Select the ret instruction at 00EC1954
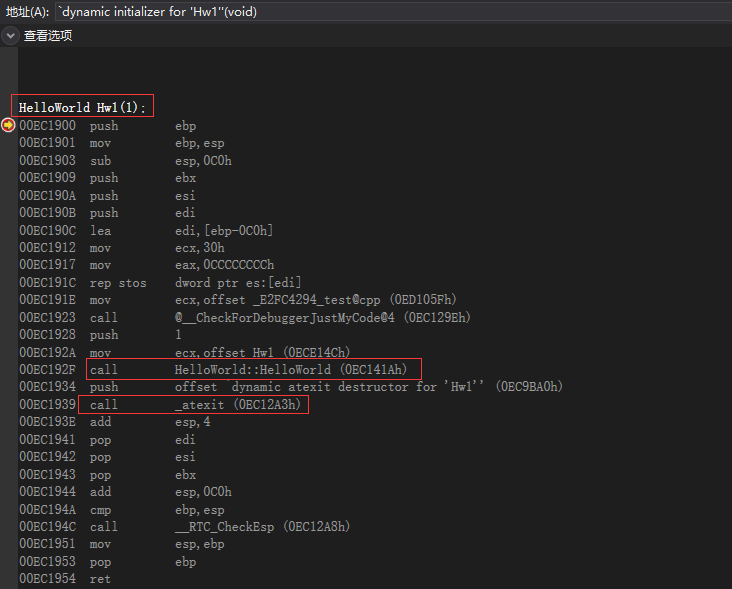The image size is (732, 589). click(x=65, y=579)
